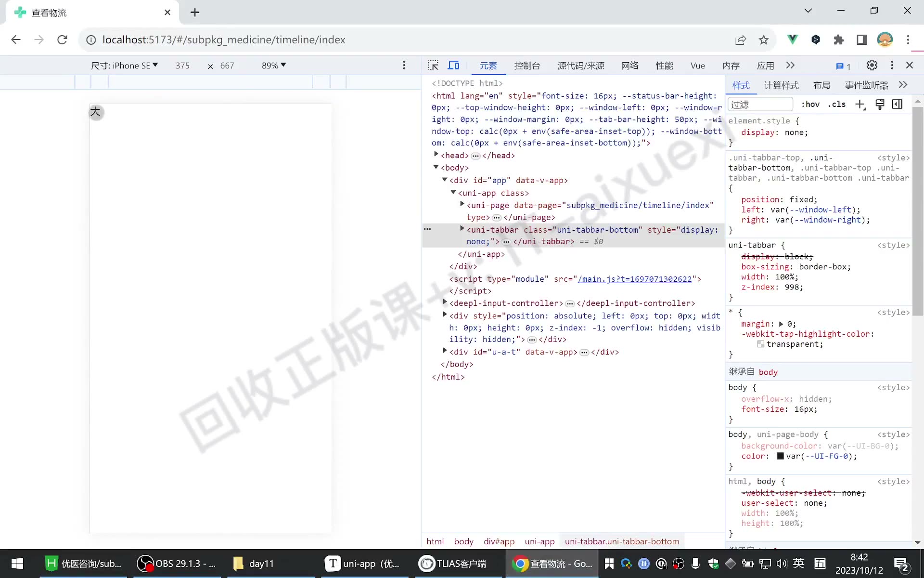Viewport: 924px width, 578px height.
Task: Open the OBS 29.1.3 taskbar app
Action: tap(176, 564)
